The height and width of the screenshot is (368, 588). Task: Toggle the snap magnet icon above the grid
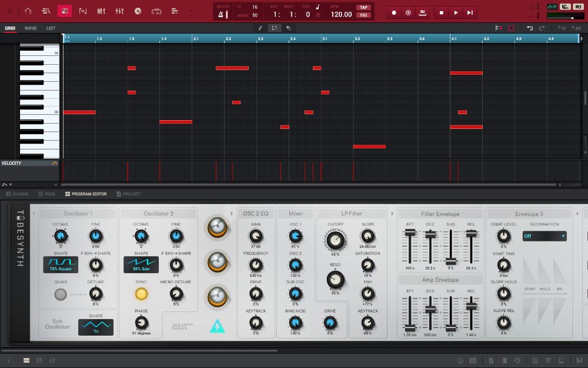pyautogui.click(x=500, y=28)
